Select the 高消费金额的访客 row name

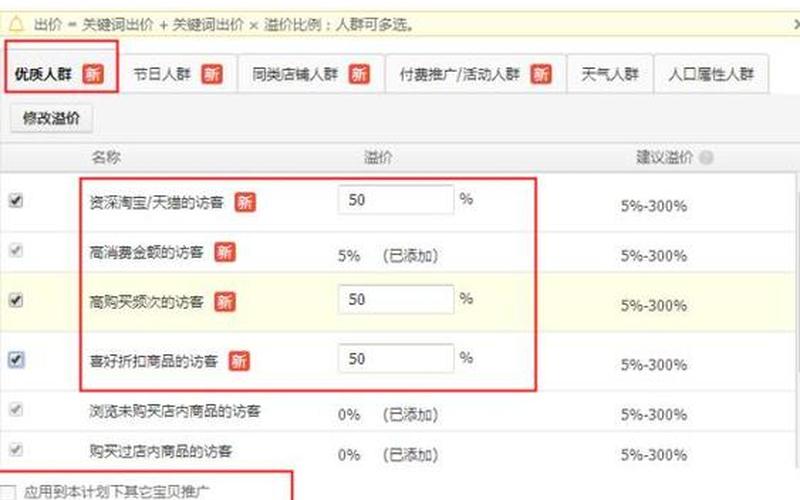tap(146, 252)
